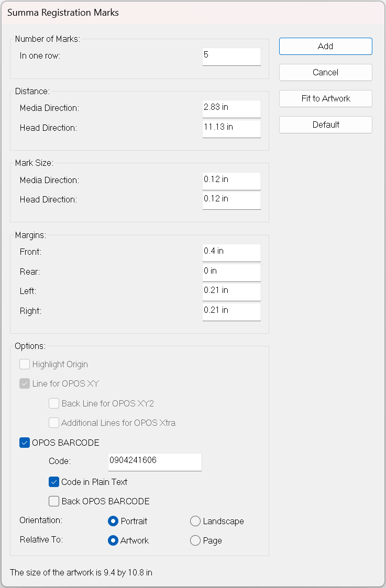
Task: Edit the In one row marks field
Action: [231, 56]
